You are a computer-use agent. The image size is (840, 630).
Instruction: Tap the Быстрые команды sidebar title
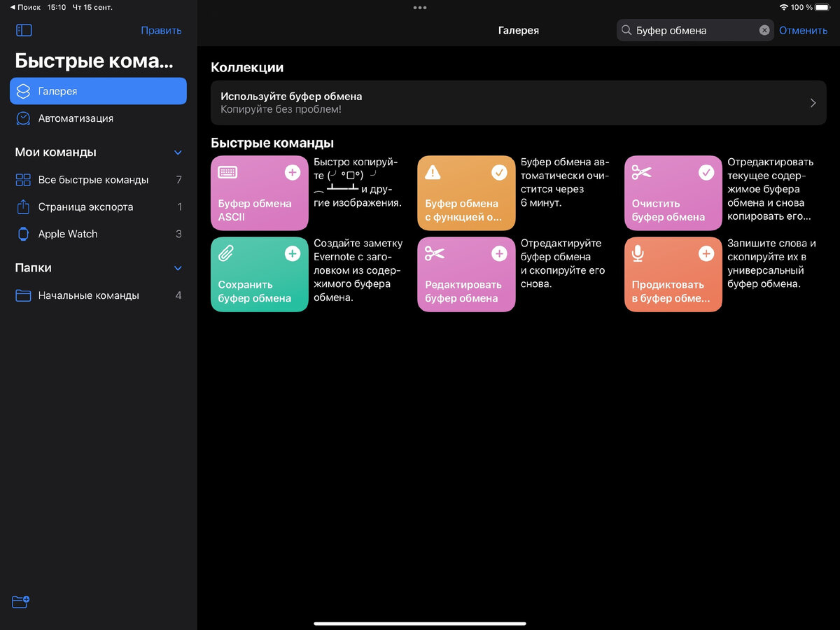(94, 60)
